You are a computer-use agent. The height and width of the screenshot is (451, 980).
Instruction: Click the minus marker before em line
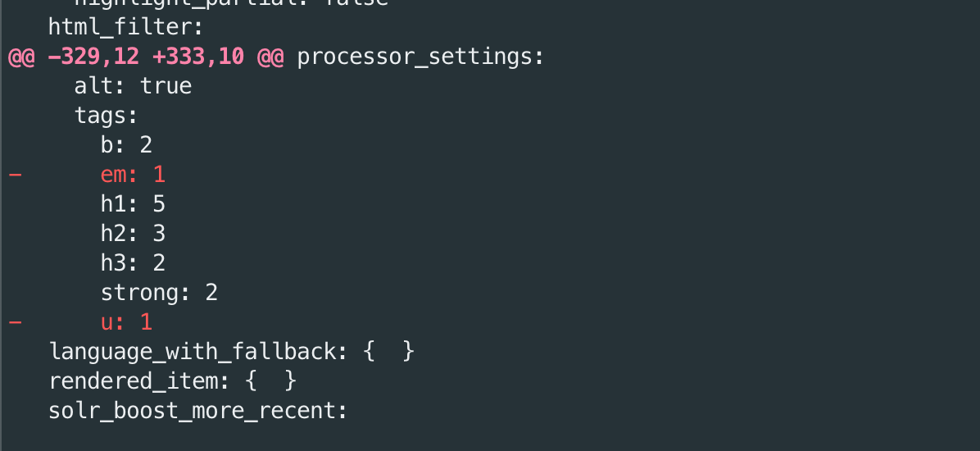click(x=15, y=175)
